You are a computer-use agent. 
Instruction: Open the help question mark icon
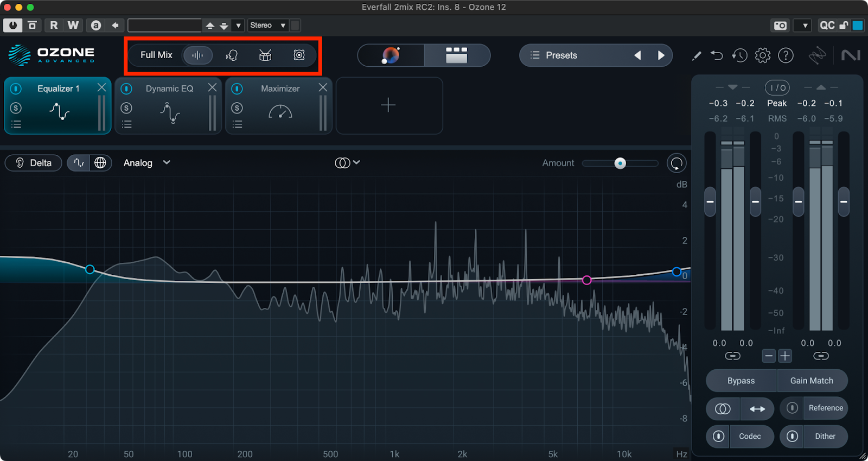(786, 55)
